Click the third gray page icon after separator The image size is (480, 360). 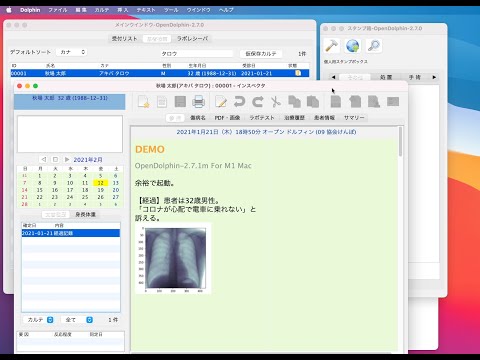pyautogui.click(x=374, y=101)
